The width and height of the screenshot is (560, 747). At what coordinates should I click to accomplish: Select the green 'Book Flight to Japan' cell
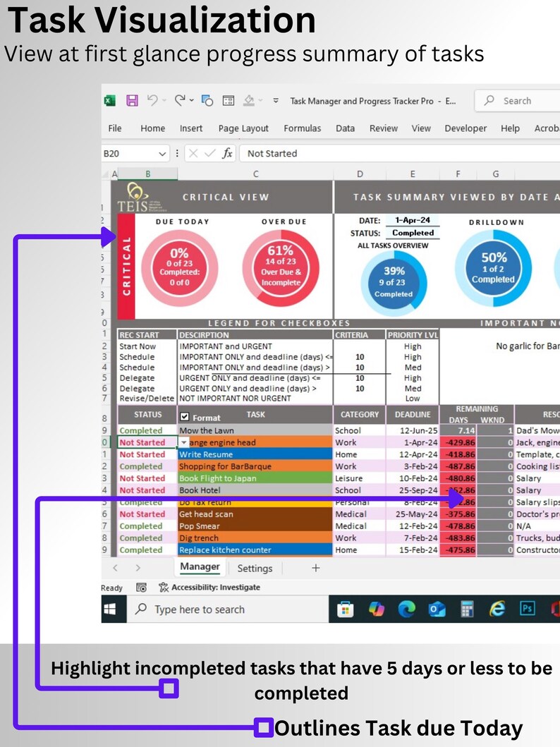[255, 478]
